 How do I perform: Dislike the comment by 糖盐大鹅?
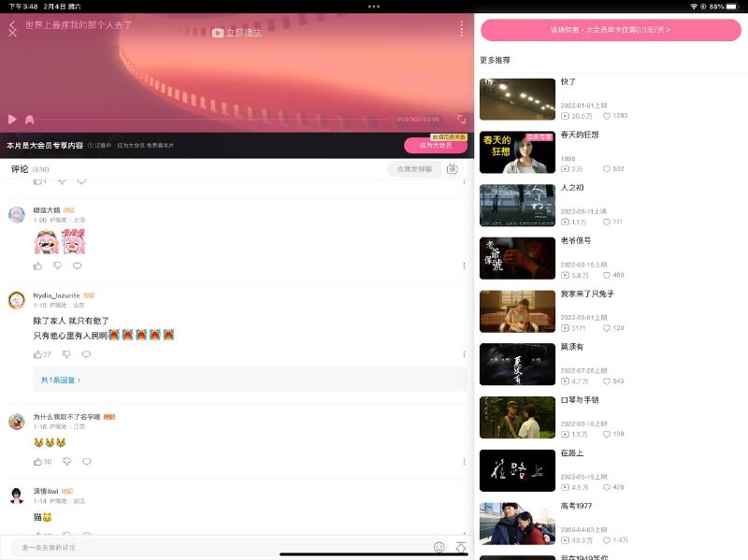57,266
